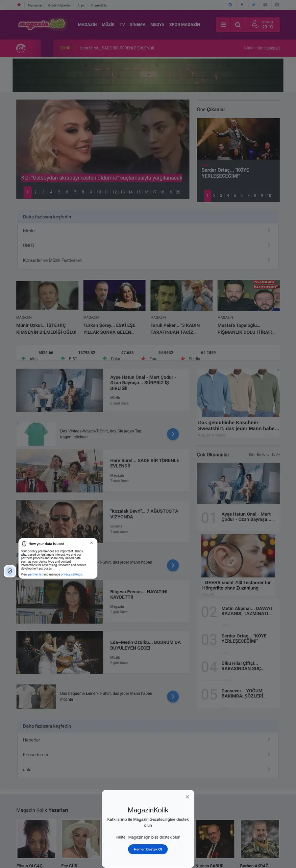Open the Arşiv top link
This screenshot has height=868, width=296.
tap(81, 5)
